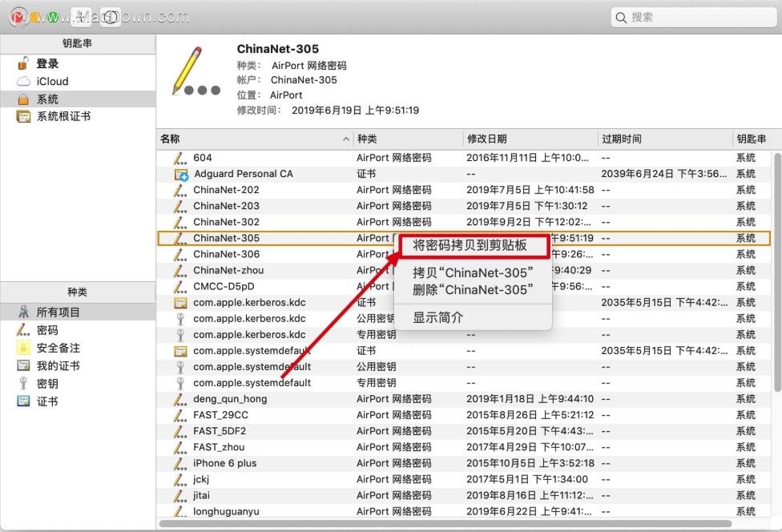Filter by 证书 category icon
Viewport: 782px width, 532px height.
(x=23, y=401)
